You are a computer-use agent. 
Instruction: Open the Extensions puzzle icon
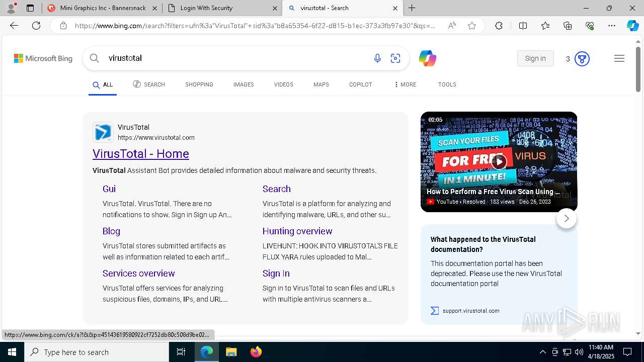coord(499,26)
